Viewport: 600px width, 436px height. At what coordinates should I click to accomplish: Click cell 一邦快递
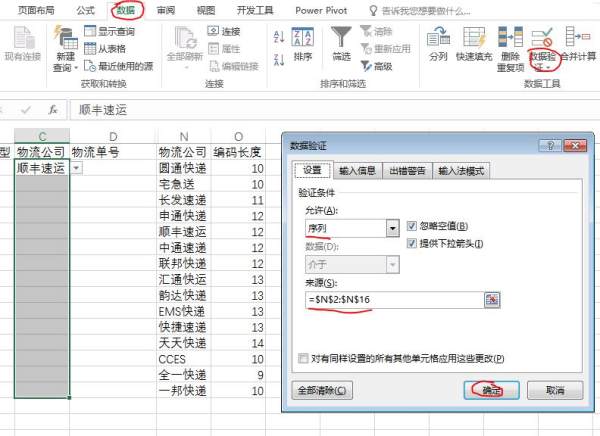184,391
